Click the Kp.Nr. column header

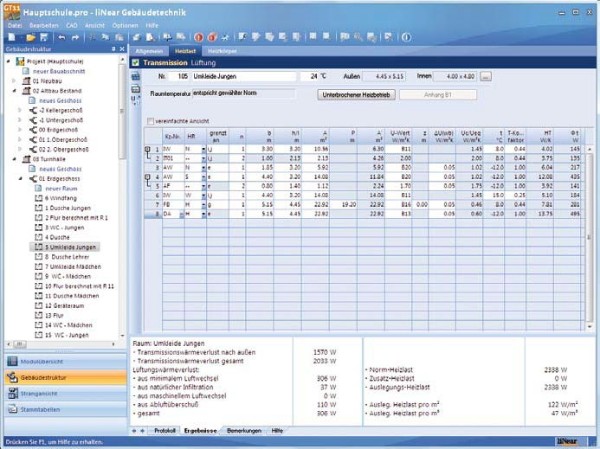point(173,136)
